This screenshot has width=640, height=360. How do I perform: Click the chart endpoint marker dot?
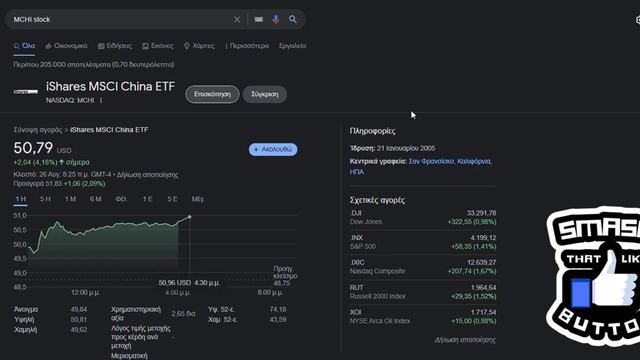[190, 217]
